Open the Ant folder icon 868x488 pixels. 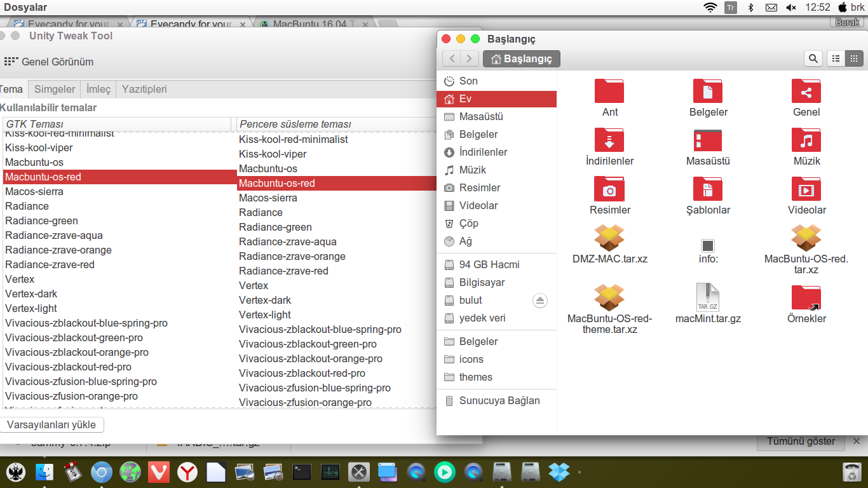click(609, 91)
